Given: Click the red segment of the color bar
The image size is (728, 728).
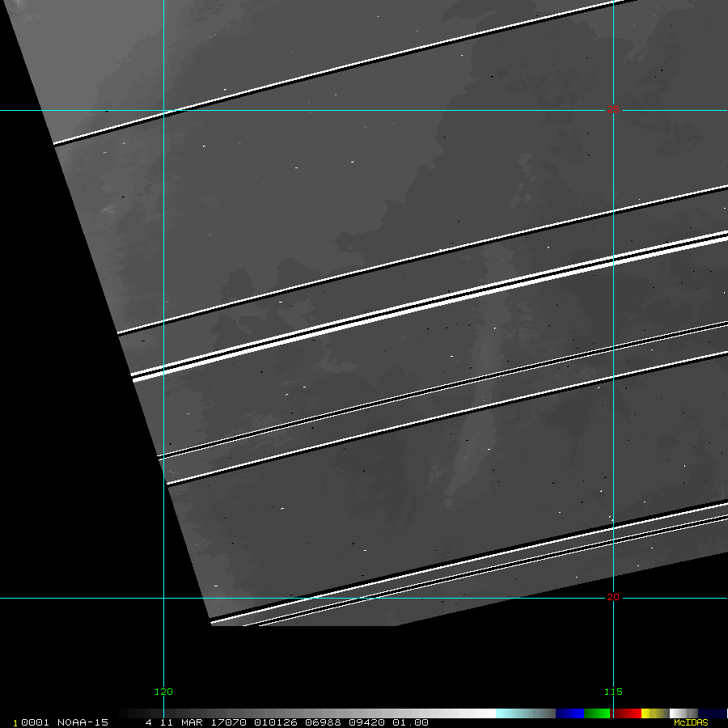Looking at the screenshot, I should coord(628,713).
